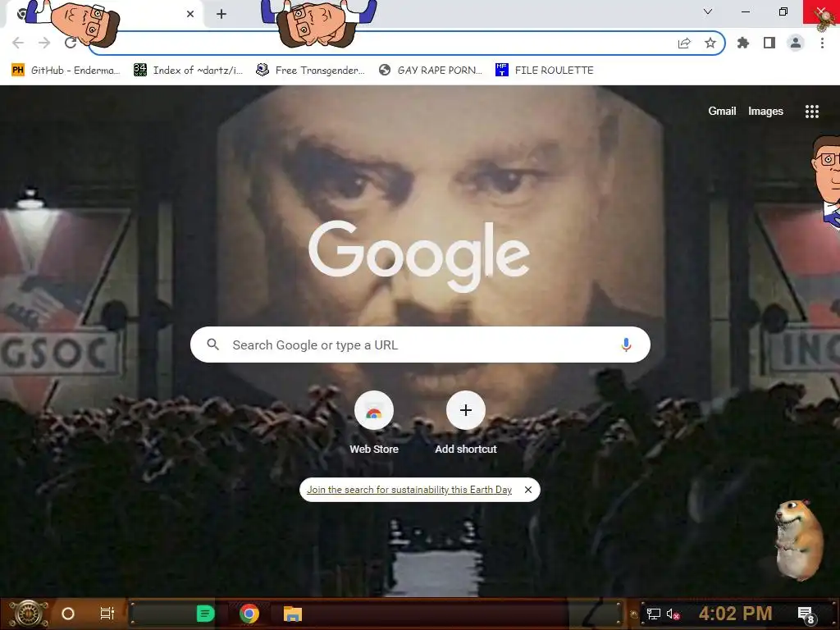Open the Google apps grid
Screen dimensions: 840x630
812,112
